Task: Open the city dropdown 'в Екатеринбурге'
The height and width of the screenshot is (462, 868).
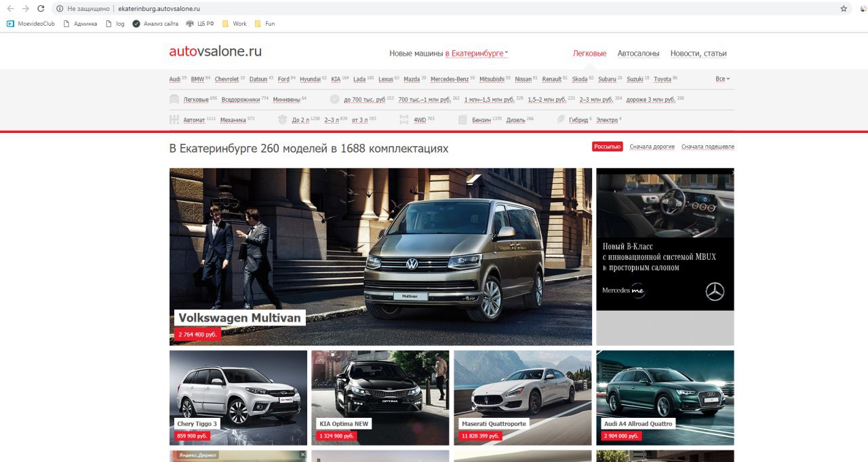Action: pos(477,54)
